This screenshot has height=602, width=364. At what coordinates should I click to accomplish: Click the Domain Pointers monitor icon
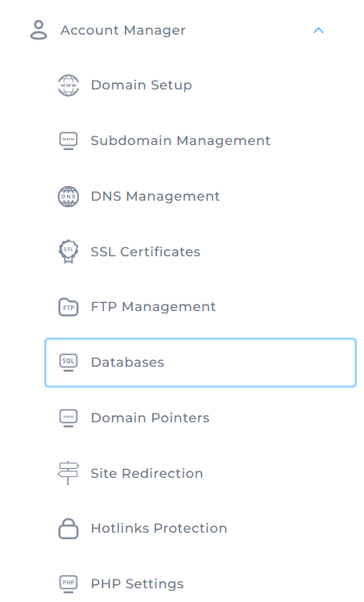point(68,418)
